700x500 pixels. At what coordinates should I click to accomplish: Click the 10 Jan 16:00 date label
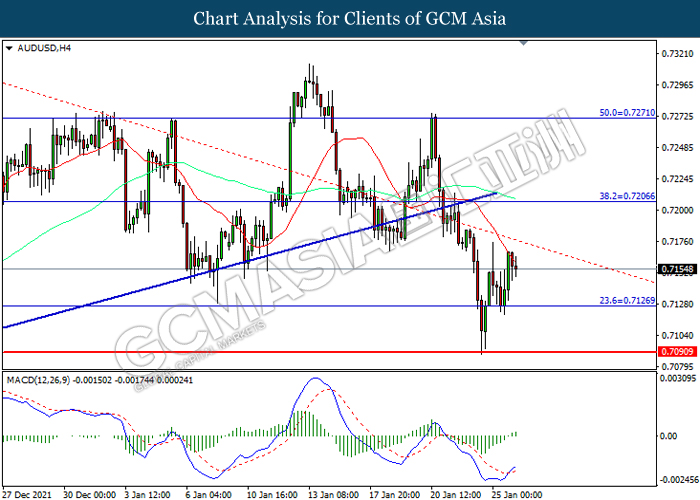(272, 495)
